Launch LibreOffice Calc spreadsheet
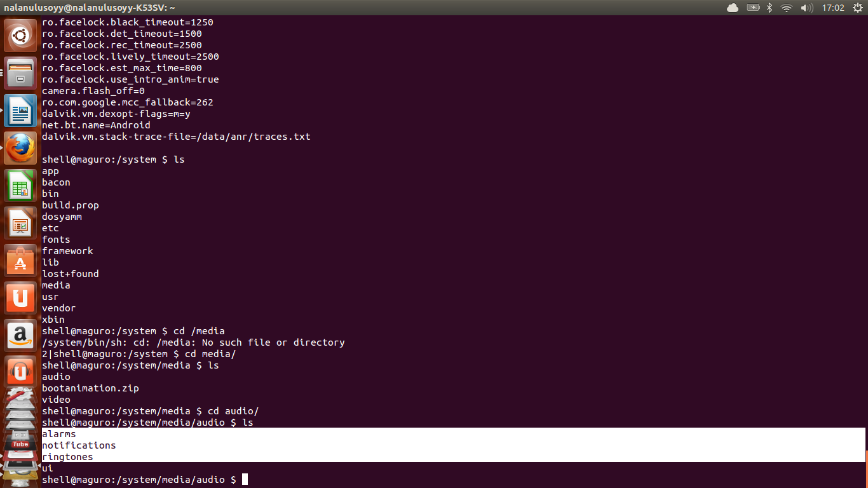 pyautogui.click(x=20, y=186)
